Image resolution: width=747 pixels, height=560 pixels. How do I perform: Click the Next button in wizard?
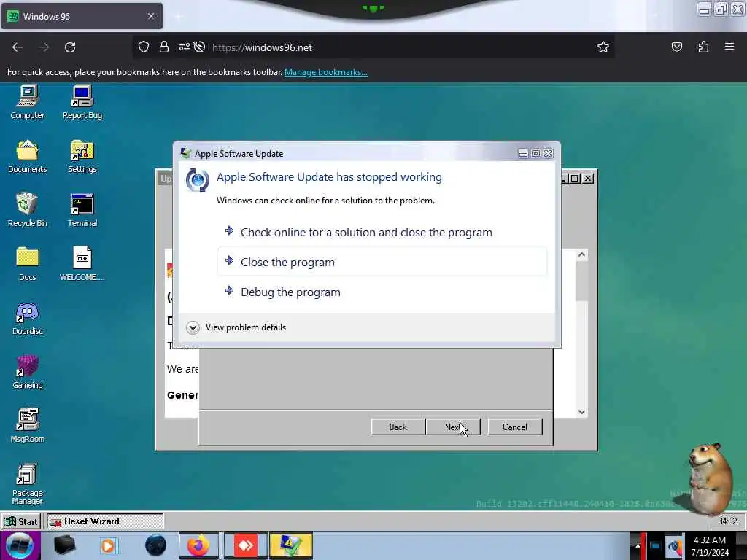(x=453, y=427)
